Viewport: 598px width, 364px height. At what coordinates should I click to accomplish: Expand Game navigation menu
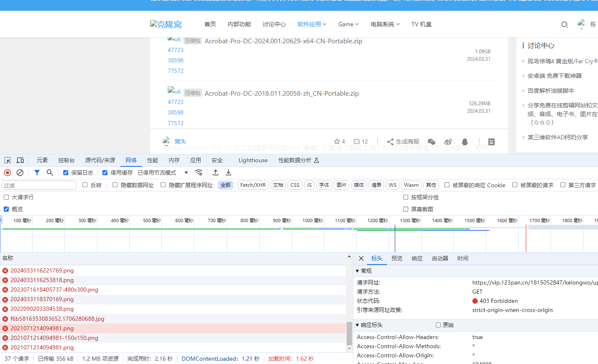pyautogui.click(x=348, y=24)
